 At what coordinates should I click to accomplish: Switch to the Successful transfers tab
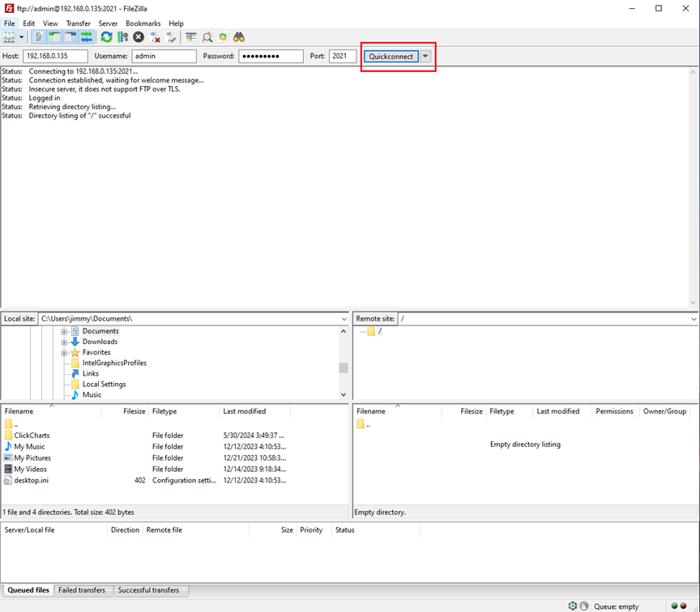pos(148,590)
